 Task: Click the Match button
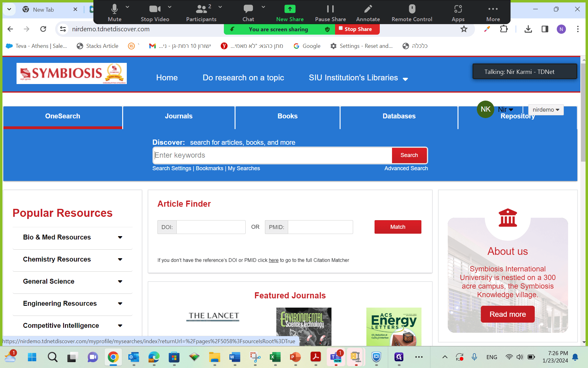(398, 227)
